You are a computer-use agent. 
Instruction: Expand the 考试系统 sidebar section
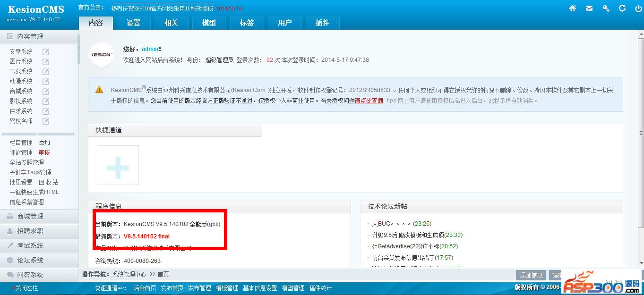click(x=39, y=245)
